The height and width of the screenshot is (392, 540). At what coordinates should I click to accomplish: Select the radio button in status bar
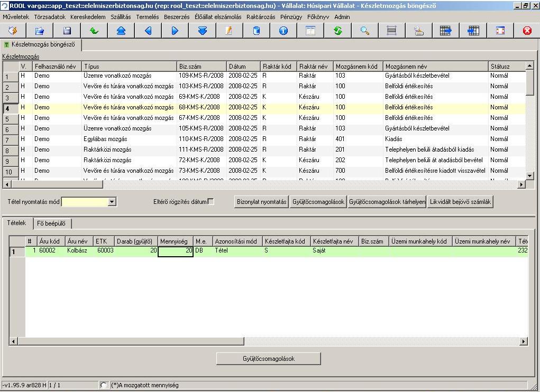pos(103,385)
